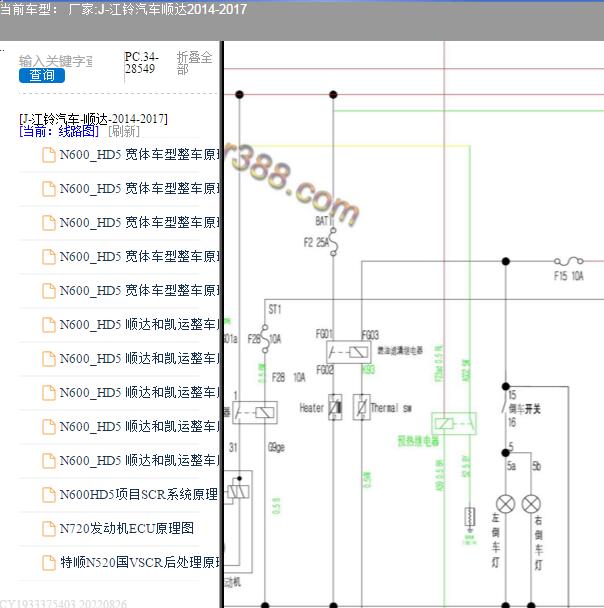Screen dimensions: 604x608
Task: Click the green resistor symbol near bottom
Action: coord(469,516)
